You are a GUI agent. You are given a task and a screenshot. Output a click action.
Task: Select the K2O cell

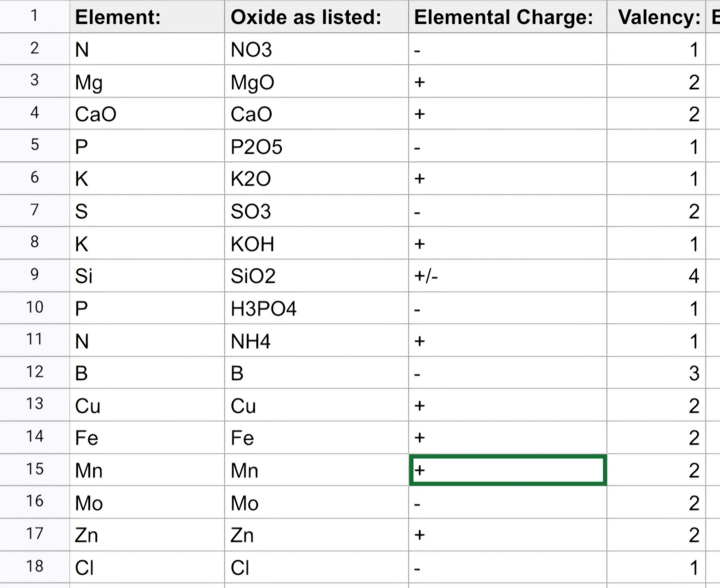point(316,178)
